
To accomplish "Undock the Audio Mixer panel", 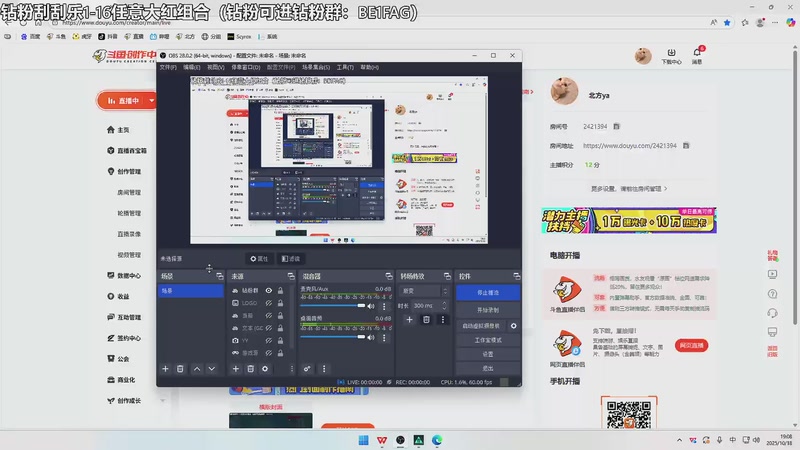I will click(x=389, y=276).
